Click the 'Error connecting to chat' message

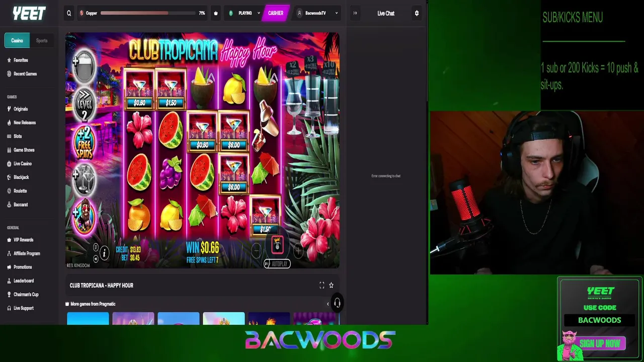[x=386, y=176]
